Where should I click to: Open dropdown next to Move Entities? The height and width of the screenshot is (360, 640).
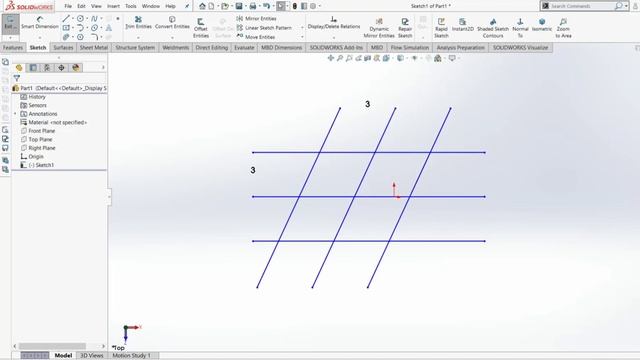[302, 37]
